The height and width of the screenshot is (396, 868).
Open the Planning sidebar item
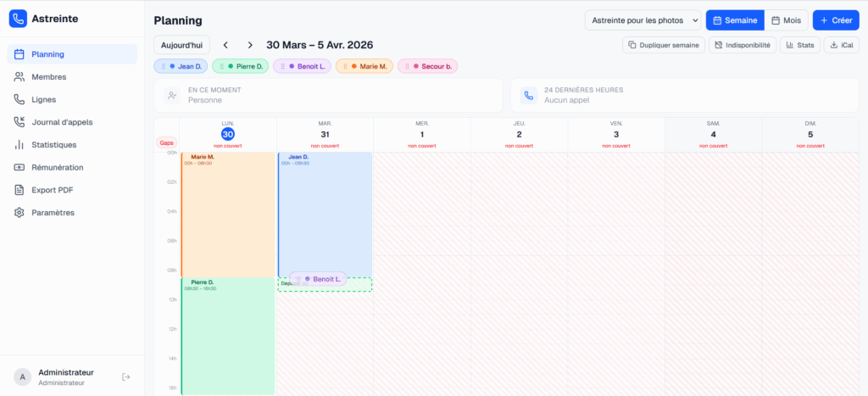click(x=72, y=54)
